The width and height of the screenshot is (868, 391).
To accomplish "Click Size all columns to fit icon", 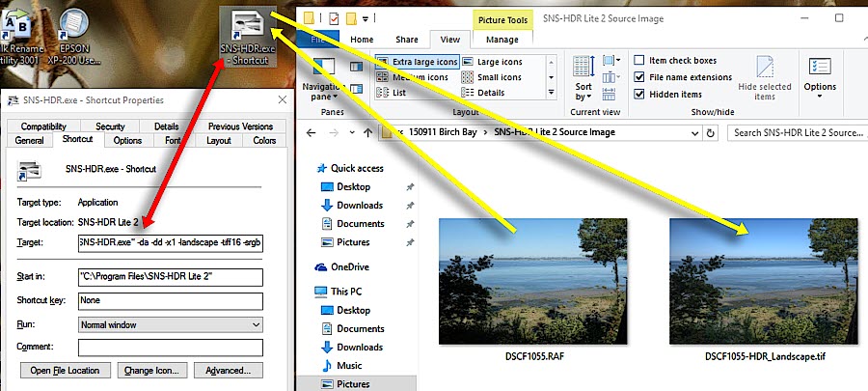I will click(x=608, y=94).
